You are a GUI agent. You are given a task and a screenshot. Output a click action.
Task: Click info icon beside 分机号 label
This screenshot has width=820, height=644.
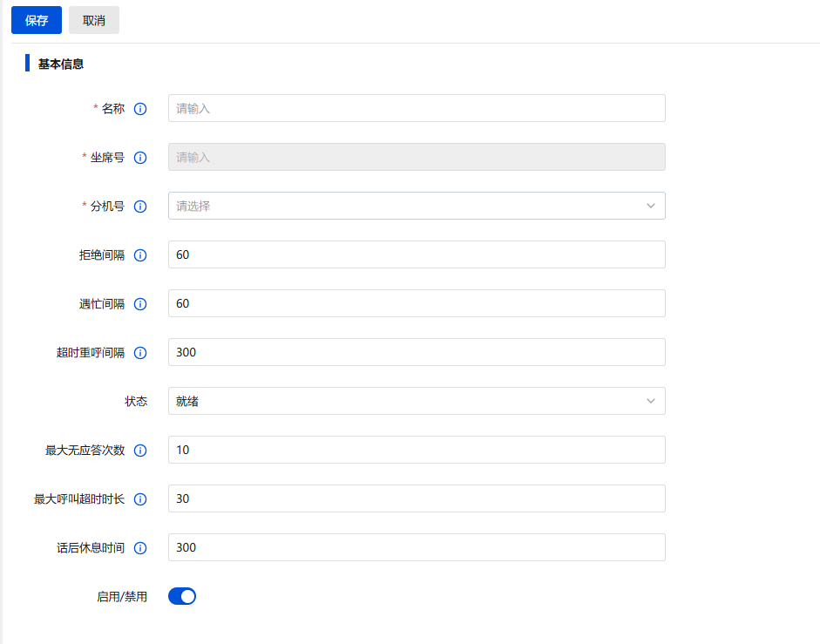pyautogui.click(x=140, y=207)
